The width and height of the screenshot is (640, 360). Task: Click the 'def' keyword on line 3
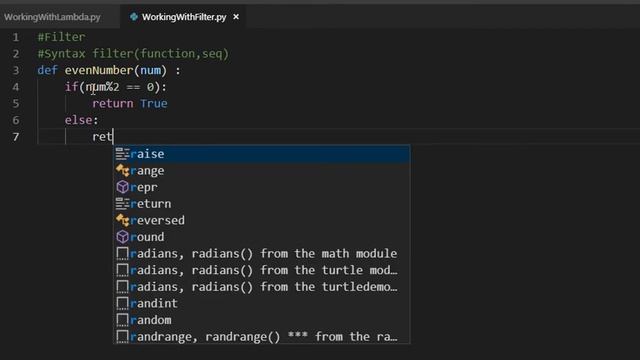(x=47, y=71)
